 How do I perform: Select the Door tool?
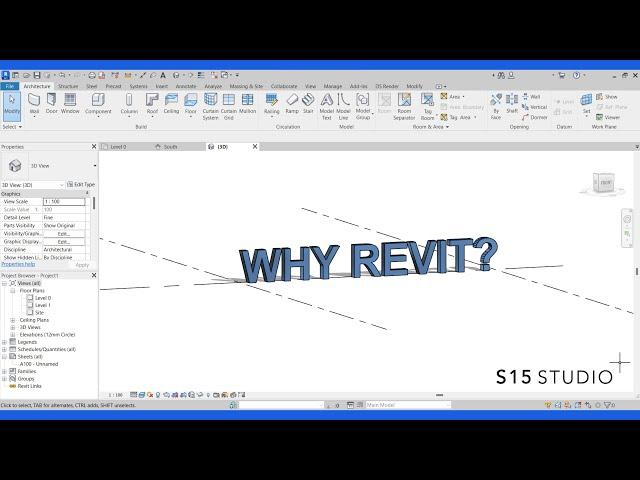click(51, 104)
